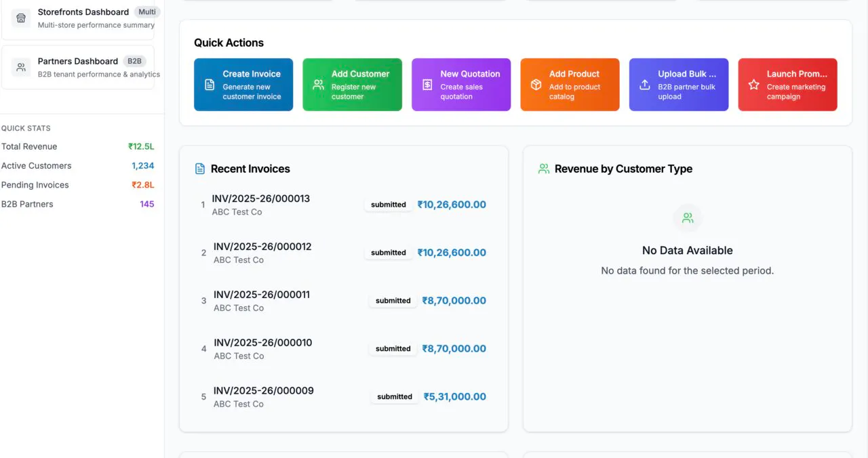
Task: Click submitted badge on invoice 000012
Action: coord(389,253)
